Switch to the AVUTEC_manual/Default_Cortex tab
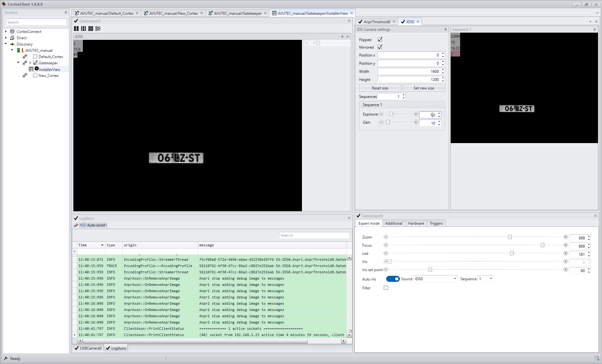The width and height of the screenshot is (602, 364). [x=107, y=13]
